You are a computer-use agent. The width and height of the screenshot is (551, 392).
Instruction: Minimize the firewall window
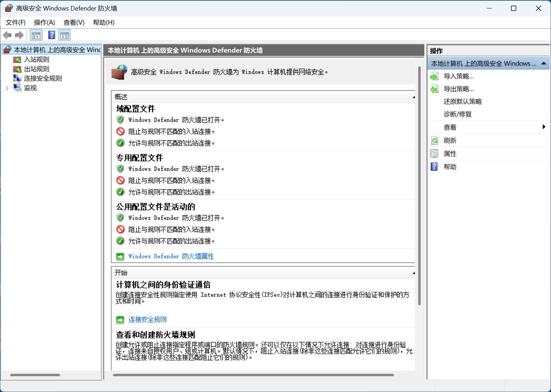[x=490, y=8]
